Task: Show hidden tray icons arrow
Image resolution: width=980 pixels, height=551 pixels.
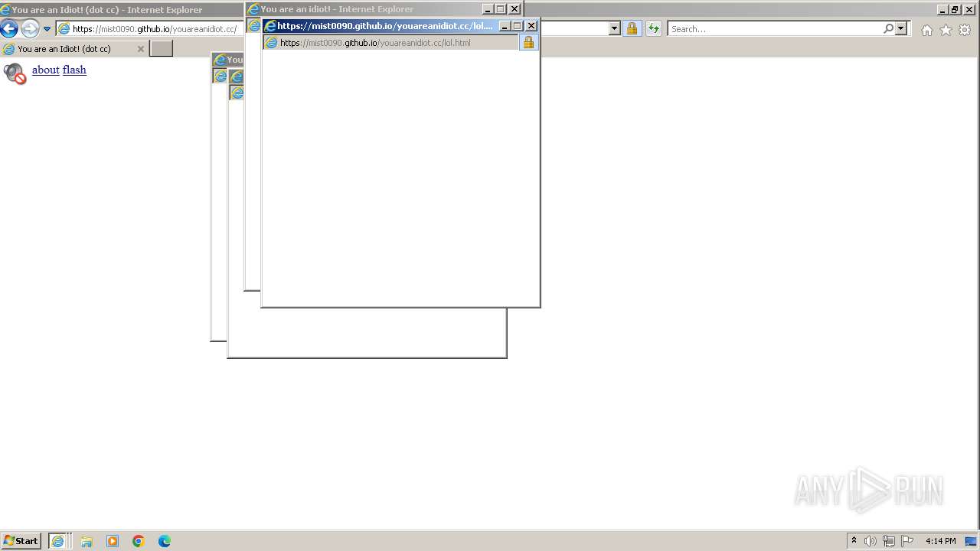Action: coord(854,541)
